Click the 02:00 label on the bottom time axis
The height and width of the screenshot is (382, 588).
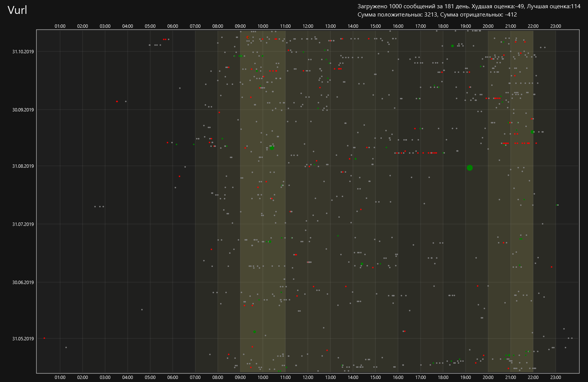pyautogui.click(x=83, y=377)
